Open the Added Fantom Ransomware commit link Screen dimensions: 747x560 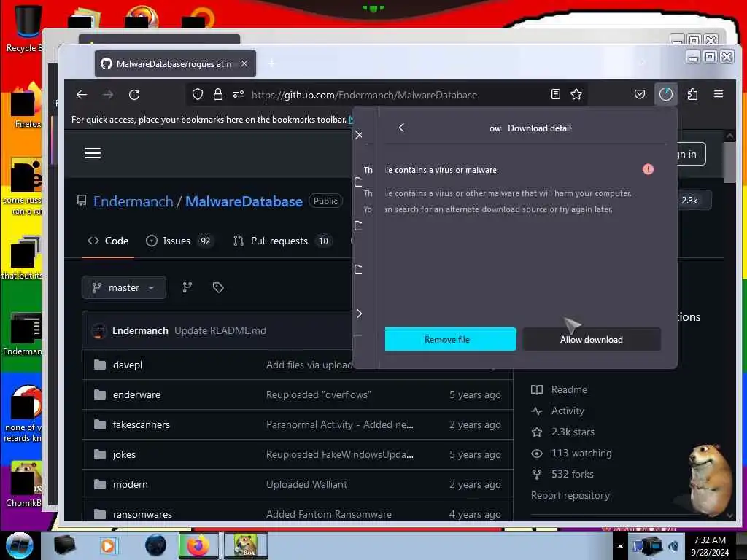coord(329,514)
